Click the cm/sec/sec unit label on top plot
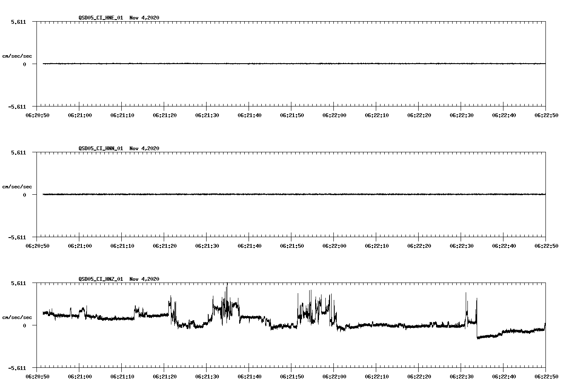This screenshot has height=392, width=576. point(18,56)
